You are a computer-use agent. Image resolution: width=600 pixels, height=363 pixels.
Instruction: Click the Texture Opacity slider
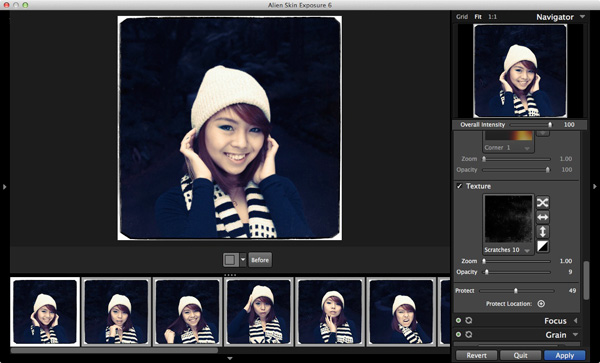point(516,272)
